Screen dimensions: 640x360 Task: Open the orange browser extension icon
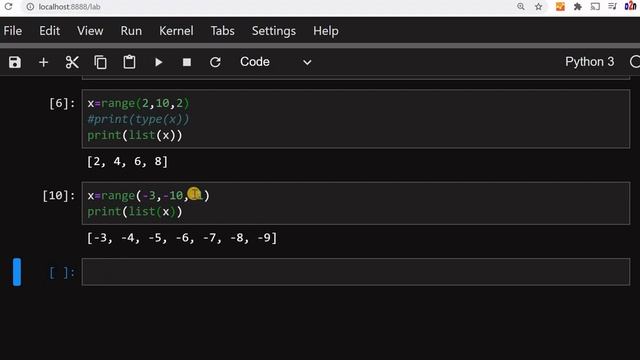coord(560,7)
